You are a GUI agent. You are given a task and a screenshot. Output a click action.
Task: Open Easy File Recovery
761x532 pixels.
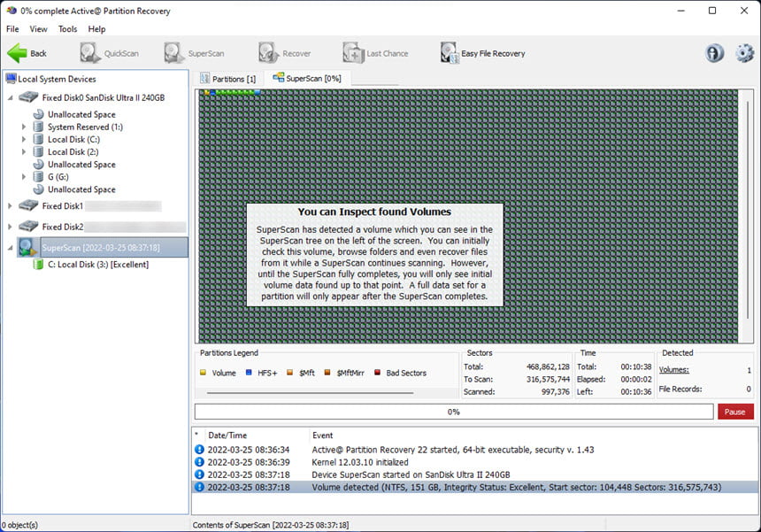483,53
